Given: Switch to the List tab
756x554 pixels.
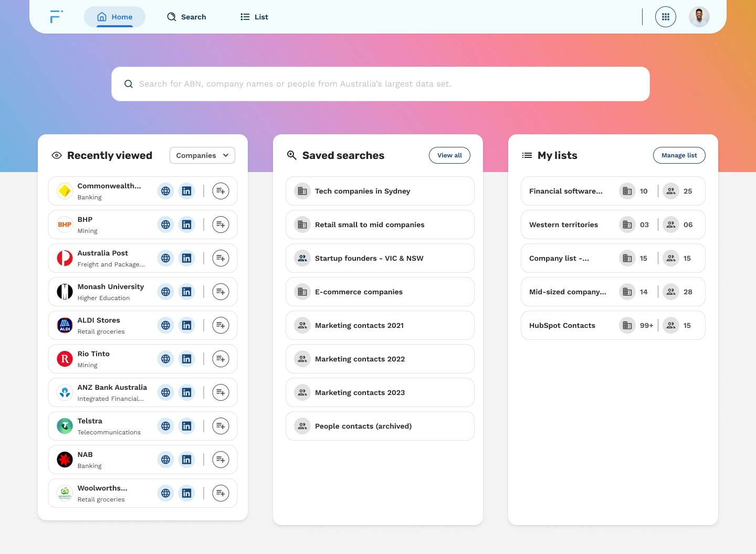Looking at the screenshot, I should [255, 17].
